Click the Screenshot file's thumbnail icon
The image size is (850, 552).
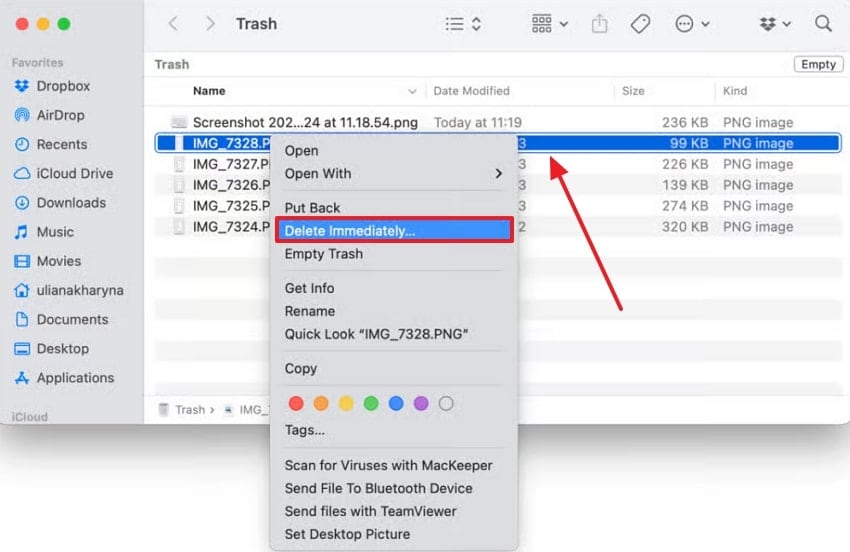coord(178,122)
